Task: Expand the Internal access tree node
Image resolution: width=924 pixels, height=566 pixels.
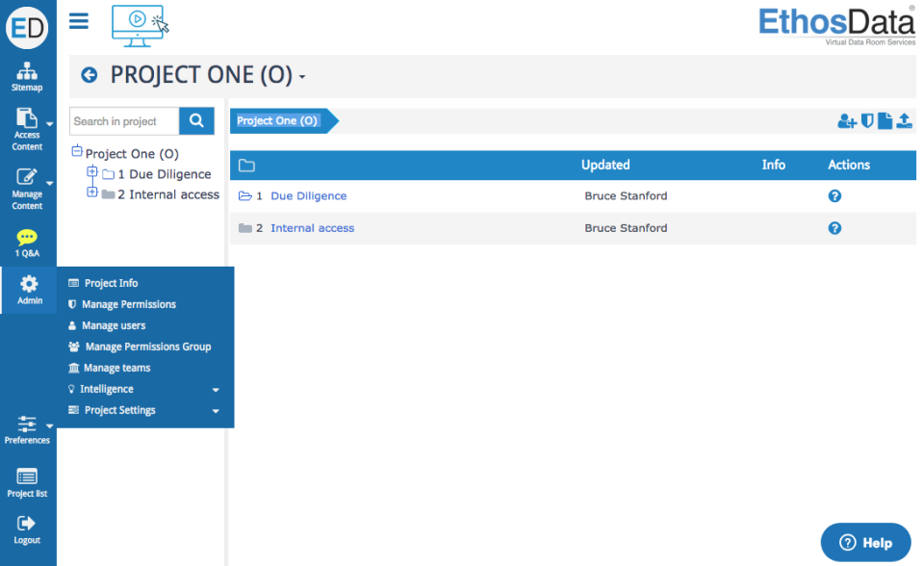Action: [x=92, y=193]
